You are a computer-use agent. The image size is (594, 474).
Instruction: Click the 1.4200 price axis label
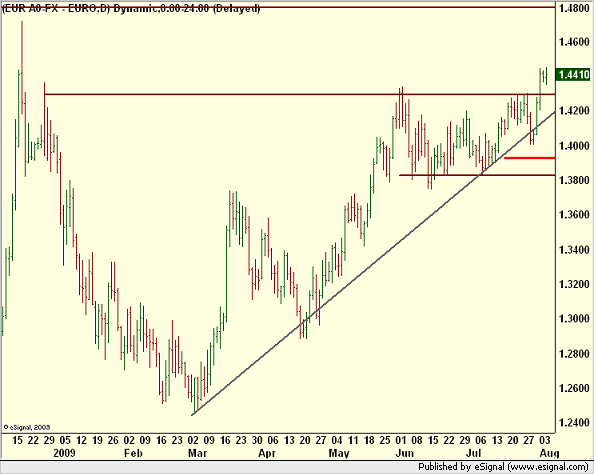[x=574, y=111]
